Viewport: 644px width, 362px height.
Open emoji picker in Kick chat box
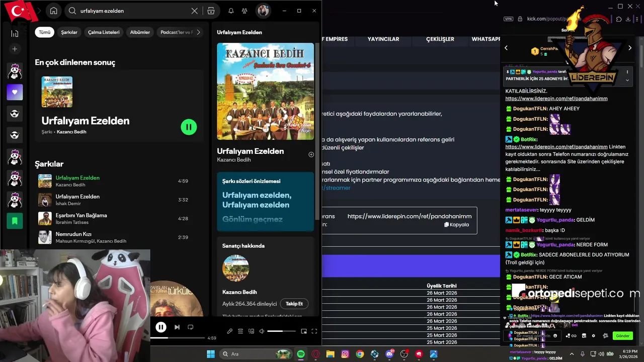pyautogui.click(x=555, y=336)
